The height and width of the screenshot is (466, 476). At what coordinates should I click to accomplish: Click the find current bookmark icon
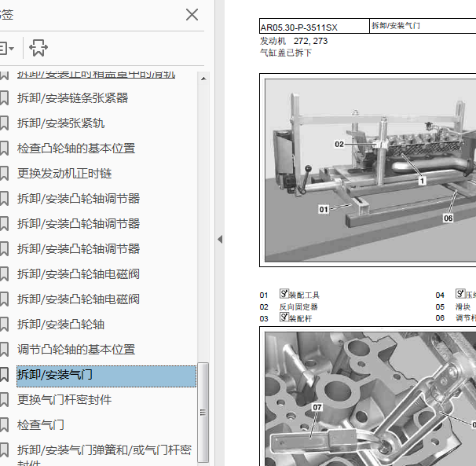(38, 48)
